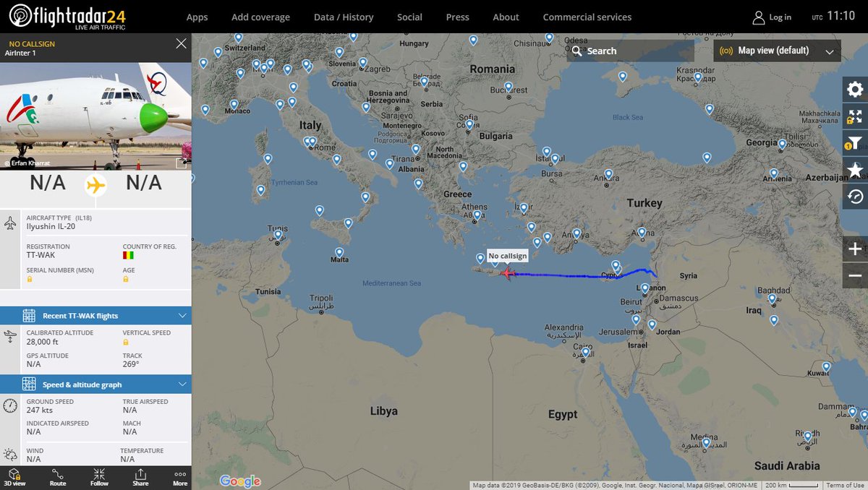Click the Log in link
This screenshot has height=490, width=868.
780,17
